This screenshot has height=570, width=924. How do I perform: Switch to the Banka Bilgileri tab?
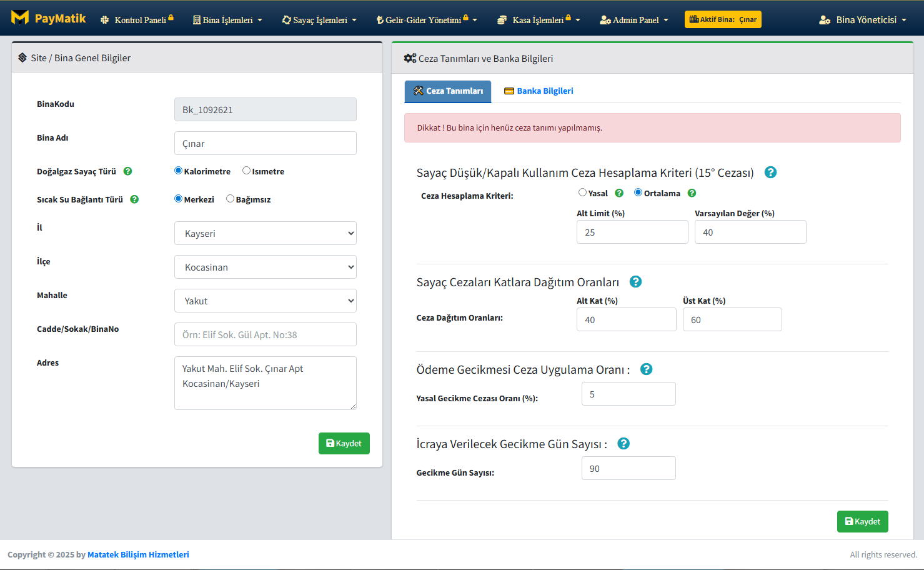(x=539, y=91)
